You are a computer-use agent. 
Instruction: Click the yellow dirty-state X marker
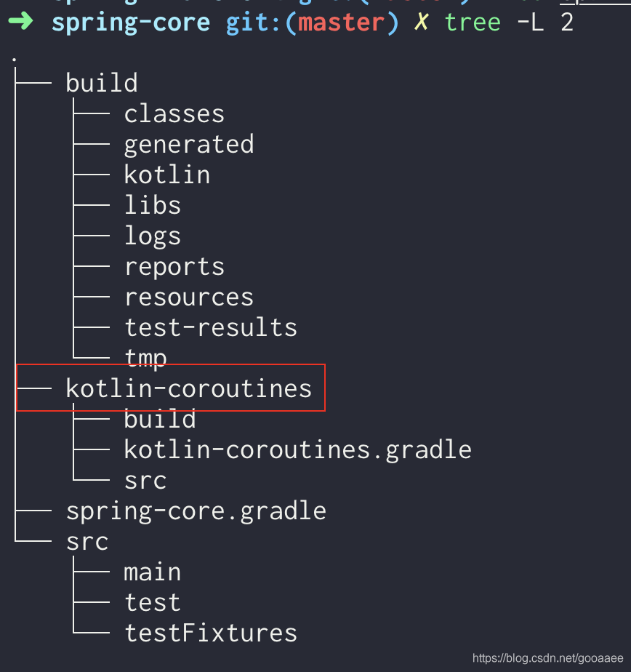click(421, 22)
